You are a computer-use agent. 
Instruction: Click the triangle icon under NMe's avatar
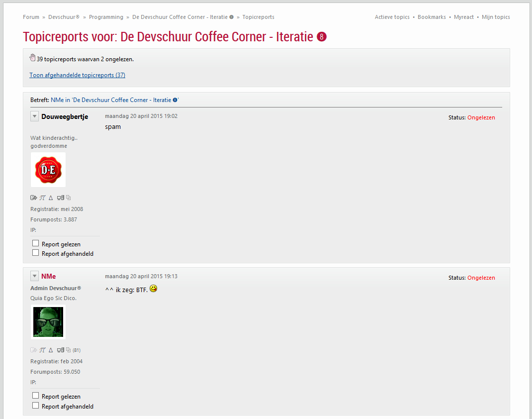(51, 350)
